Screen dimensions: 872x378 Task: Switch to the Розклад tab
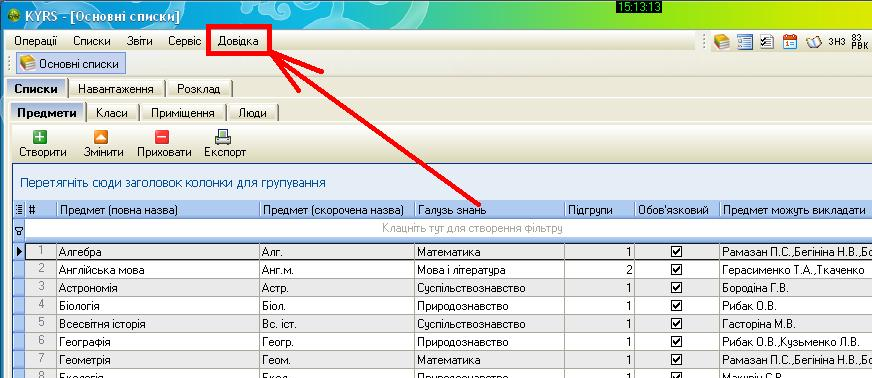click(199, 89)
